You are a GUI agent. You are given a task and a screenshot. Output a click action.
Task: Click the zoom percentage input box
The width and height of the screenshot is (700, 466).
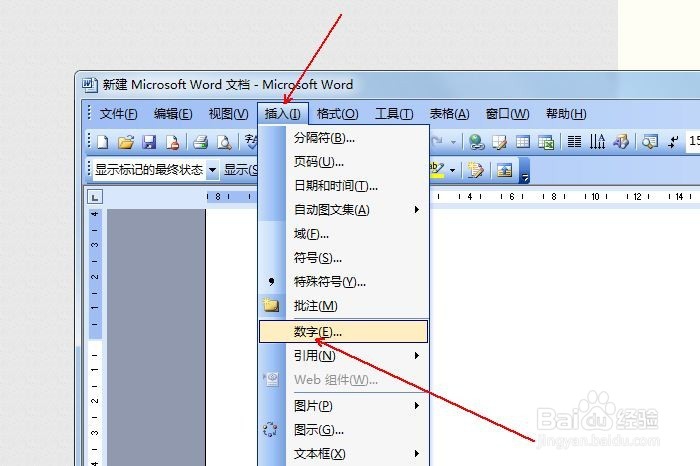point(693,142)
